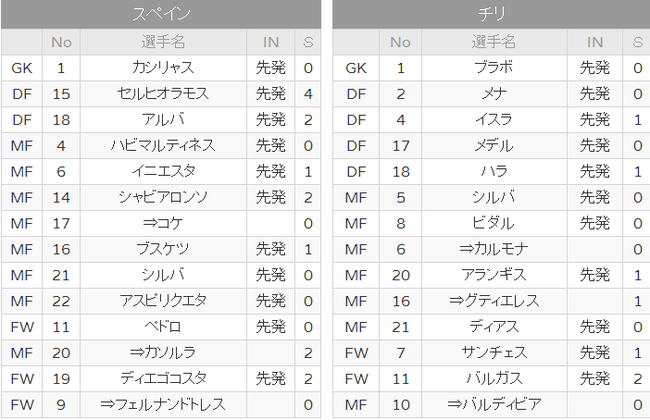The image size is (650, 420).
Task: Click the IN column header under スペイン
Action: 271,42
